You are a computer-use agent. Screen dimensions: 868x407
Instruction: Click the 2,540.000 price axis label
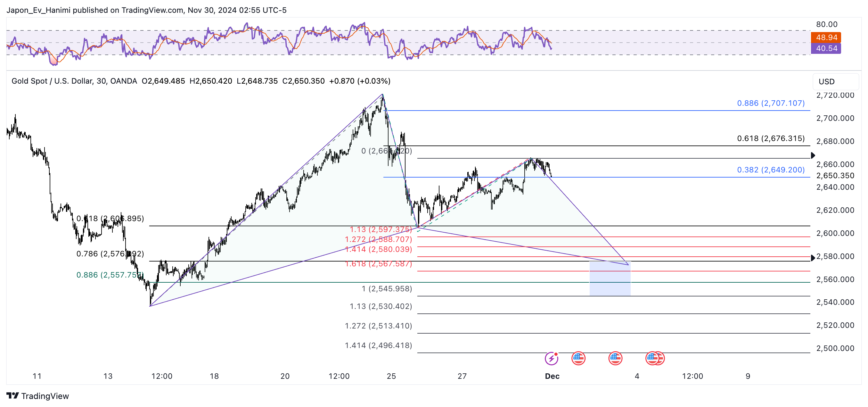tap(835, 302)
